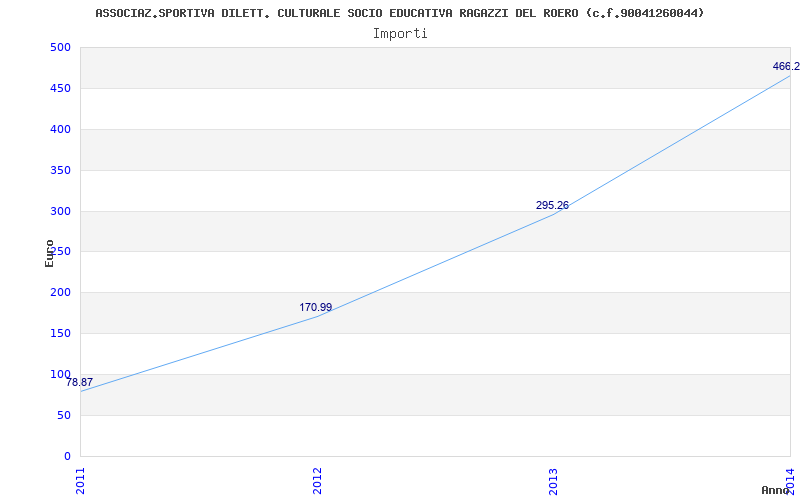Click the data label 295.26
The height and width of the screenshot is (500, 800).
[x=552, y=205]
